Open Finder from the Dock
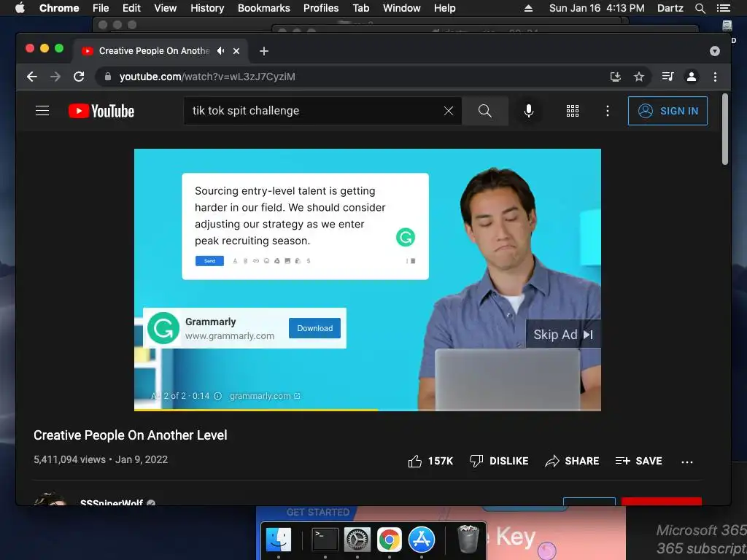Image resolution: width=747 pixels, height=560 pixels. tap(278, 540)
